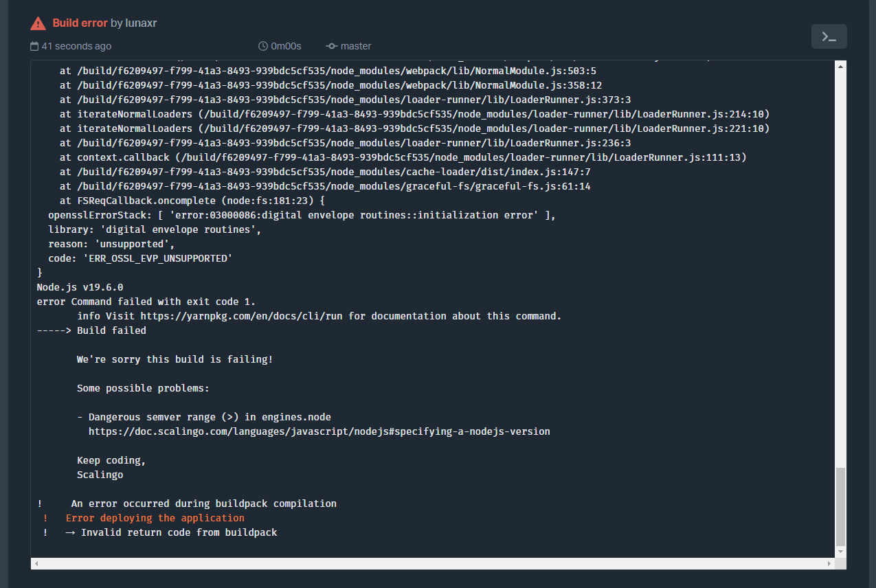876x588 pixels.
Task: Open the terminal console using the prompt icon
Action: 829,36
